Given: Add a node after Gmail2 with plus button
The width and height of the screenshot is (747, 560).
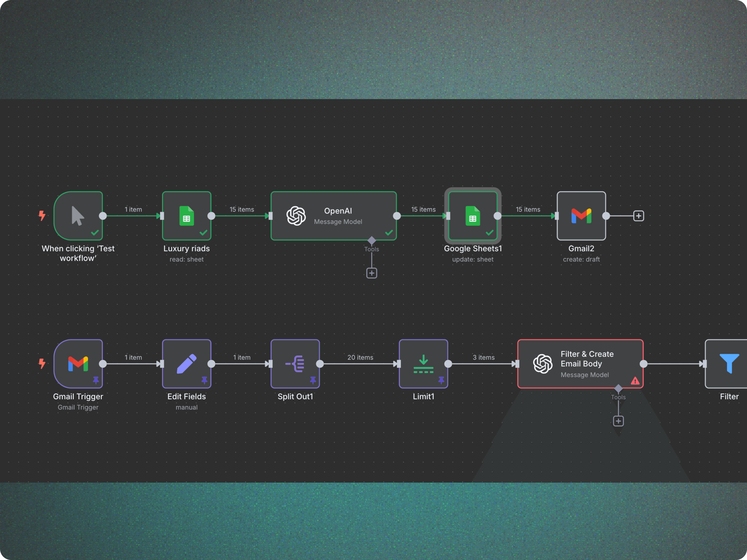Looking at the screenshot, I should 639,216.
